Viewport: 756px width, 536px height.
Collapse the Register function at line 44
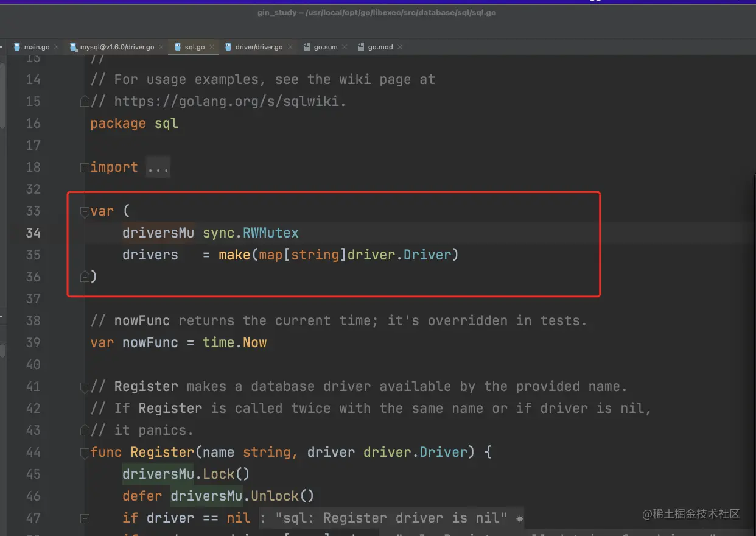(85, 453)
